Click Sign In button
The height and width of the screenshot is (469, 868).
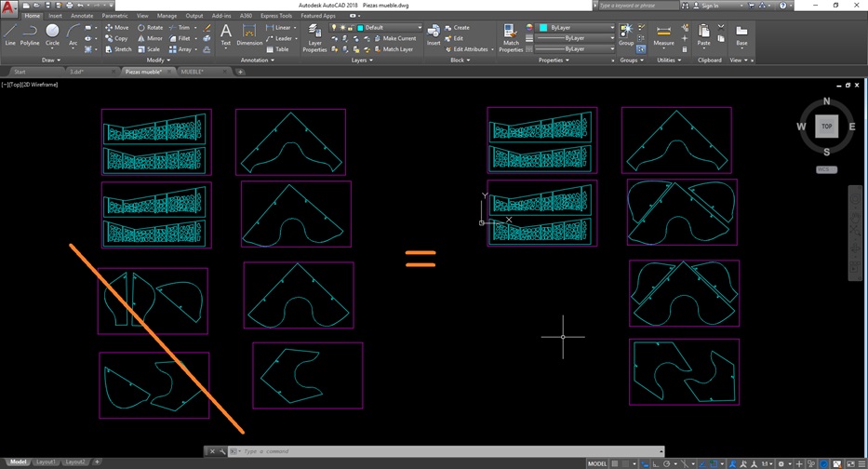(709, 6)
